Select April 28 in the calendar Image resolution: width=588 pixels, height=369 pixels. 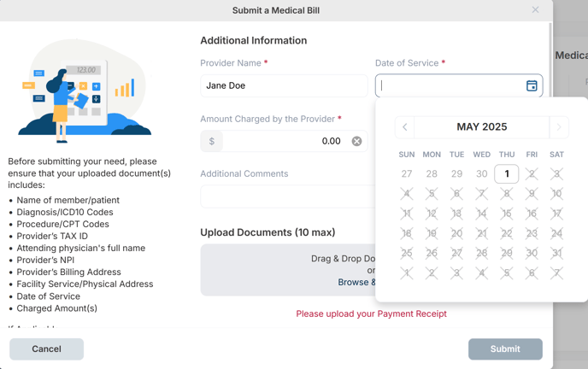click(x=432, y=174)
